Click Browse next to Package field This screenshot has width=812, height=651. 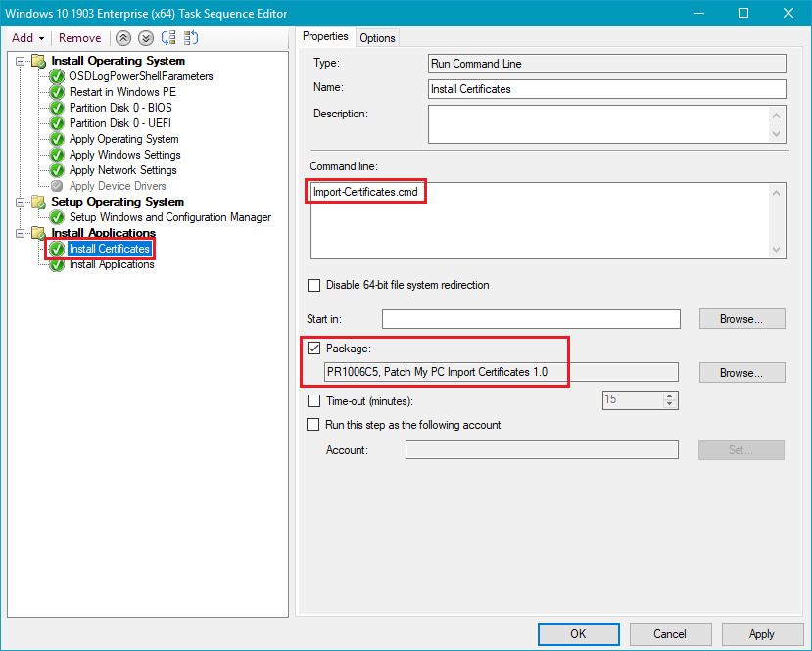[741, 373]
